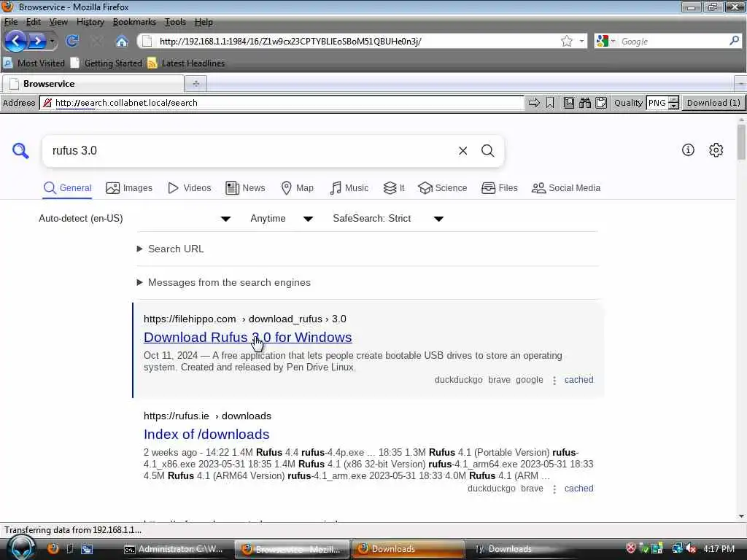
Task: Open the Bookmarks menu
Action: pyautogui.click(x=134, y=22)
